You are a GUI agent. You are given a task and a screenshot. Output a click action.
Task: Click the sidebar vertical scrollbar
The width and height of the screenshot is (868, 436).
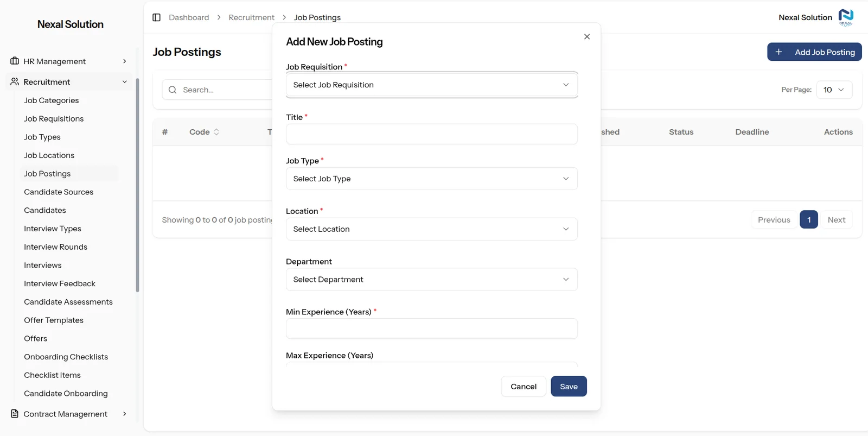pos(137,185)
